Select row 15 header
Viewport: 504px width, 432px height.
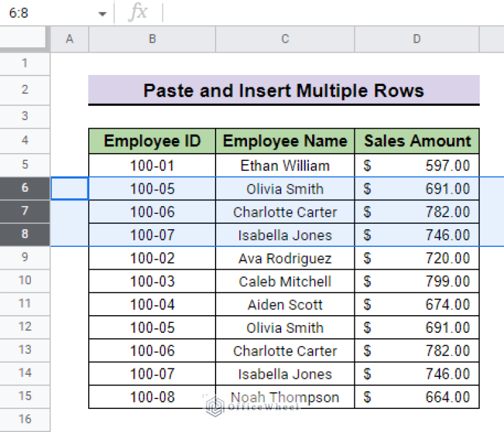pyautogui.click(x=25, y=397)
